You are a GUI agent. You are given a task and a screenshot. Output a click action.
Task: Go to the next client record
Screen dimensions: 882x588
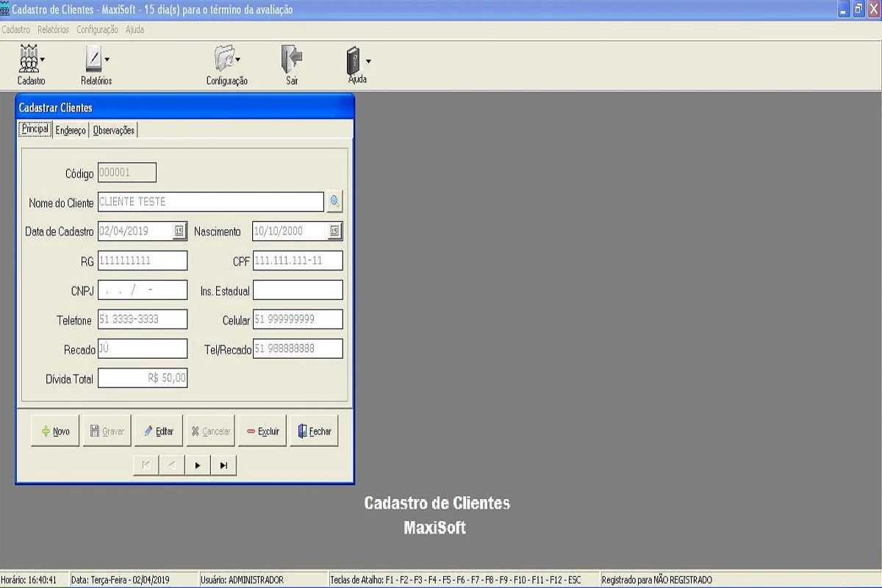click(198, 465)
